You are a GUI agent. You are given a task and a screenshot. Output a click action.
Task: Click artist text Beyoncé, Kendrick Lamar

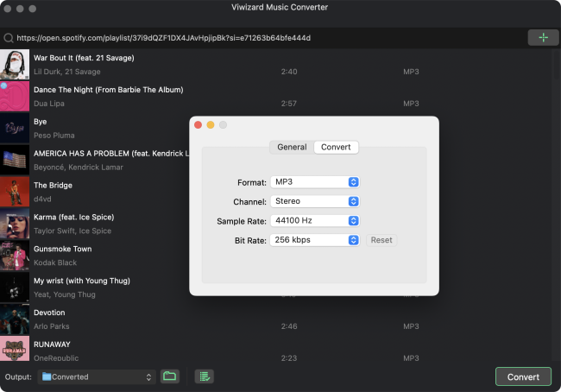(79, 168)
